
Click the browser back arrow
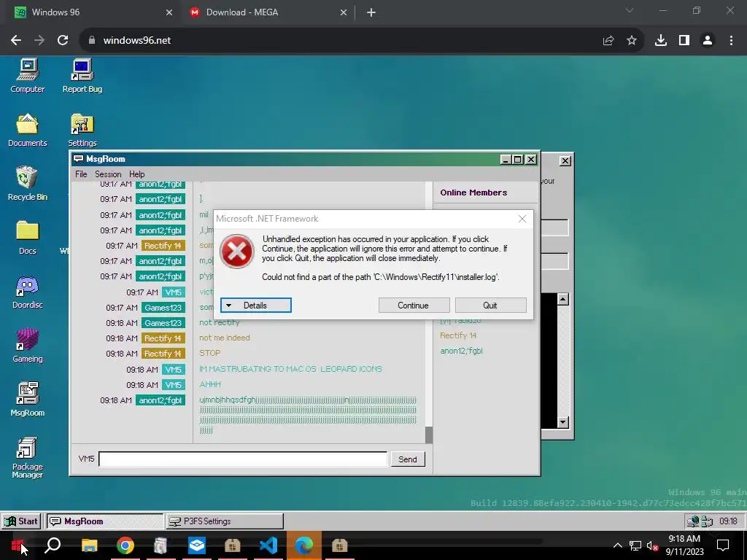[16, 41]
